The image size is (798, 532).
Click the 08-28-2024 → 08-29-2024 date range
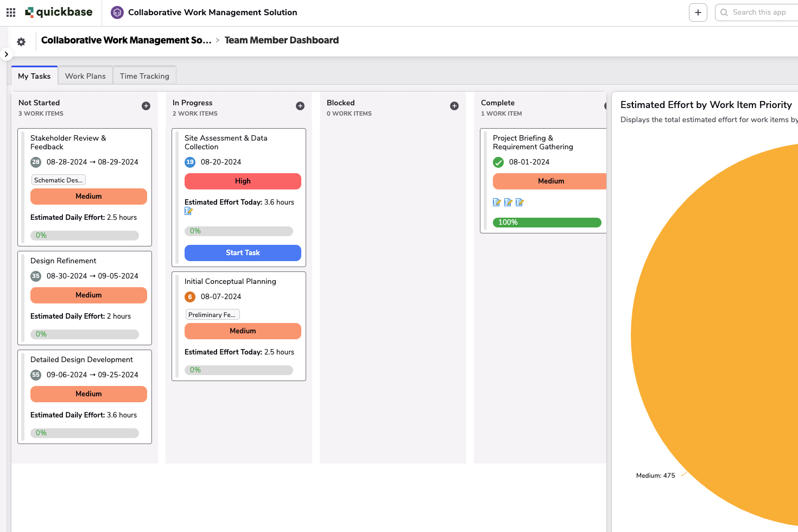click(x=92, y=162)
